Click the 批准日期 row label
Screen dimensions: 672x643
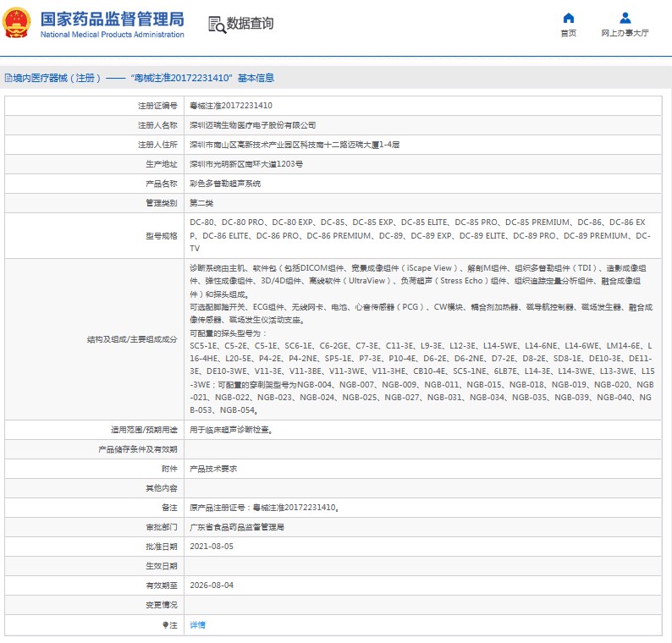coord(162,547)
